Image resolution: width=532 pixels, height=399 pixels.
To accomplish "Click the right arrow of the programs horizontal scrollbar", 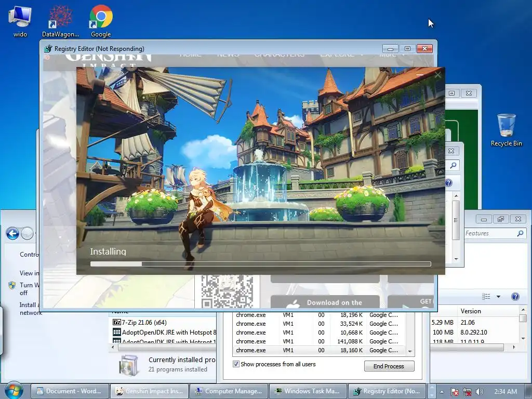I will click(514, 347).
